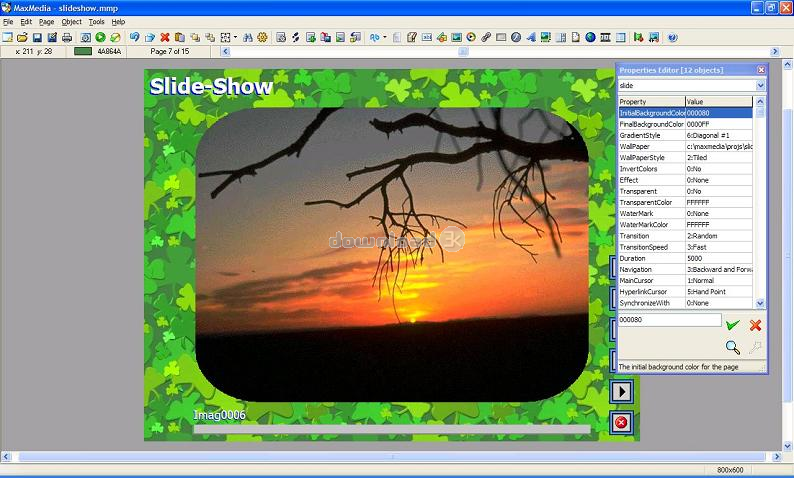Cancel the edit with the red X
794x478 pixels.
click(x=755, y=325)
